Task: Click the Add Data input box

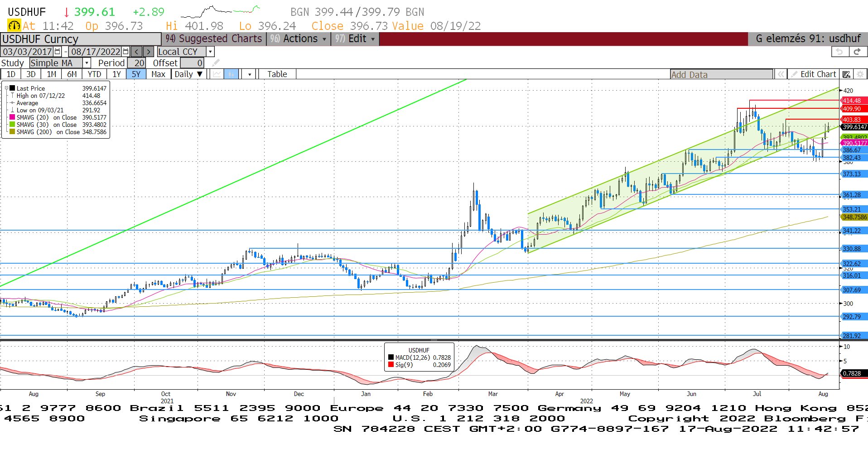Action: 722,74
